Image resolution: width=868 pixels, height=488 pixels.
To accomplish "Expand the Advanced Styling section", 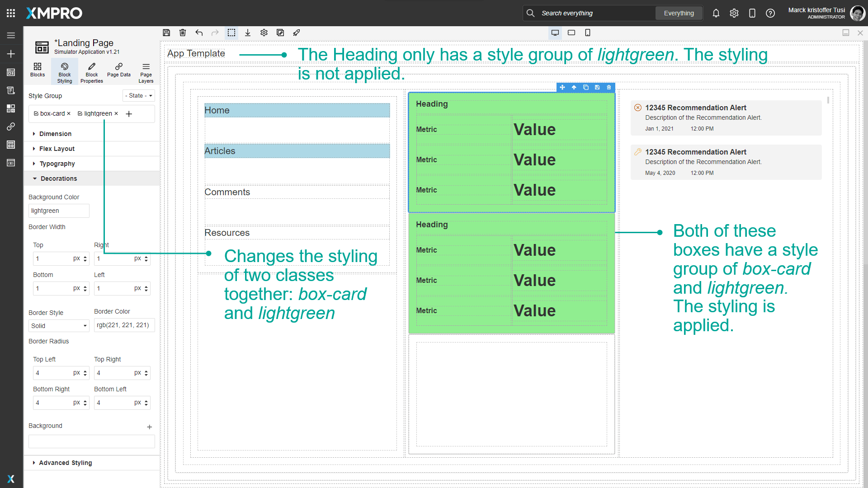I will pos(92,463).
